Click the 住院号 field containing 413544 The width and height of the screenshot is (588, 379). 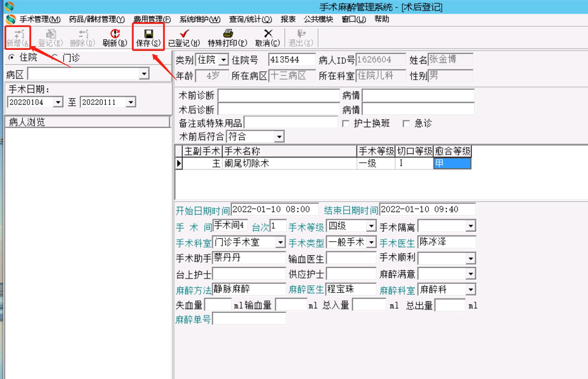pos(292,60)
